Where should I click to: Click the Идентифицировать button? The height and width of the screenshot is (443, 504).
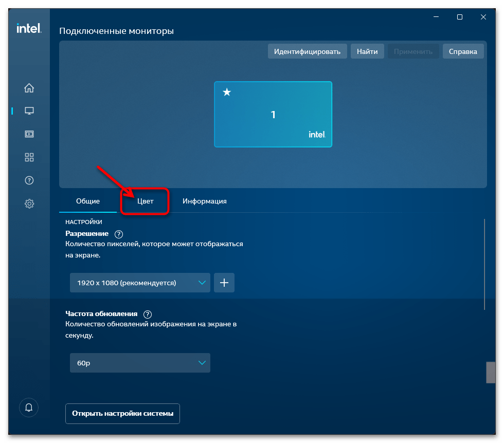[x=307, y=51]
